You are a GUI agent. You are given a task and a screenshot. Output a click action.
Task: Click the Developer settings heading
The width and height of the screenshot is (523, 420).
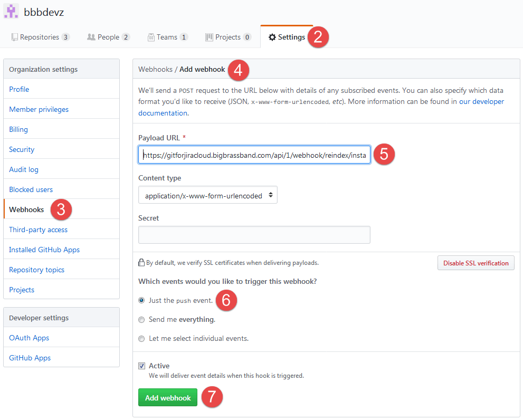pos(39,318)
